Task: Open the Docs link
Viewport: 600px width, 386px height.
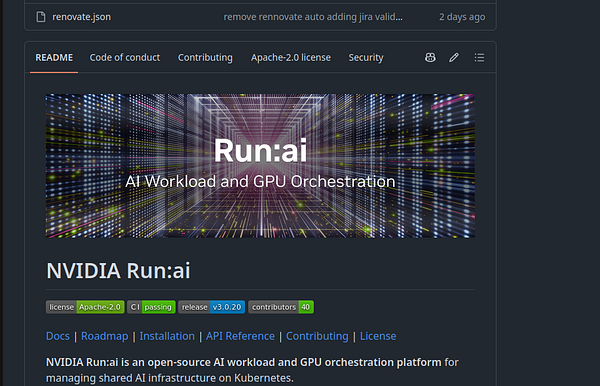Action: pos(58,336)
